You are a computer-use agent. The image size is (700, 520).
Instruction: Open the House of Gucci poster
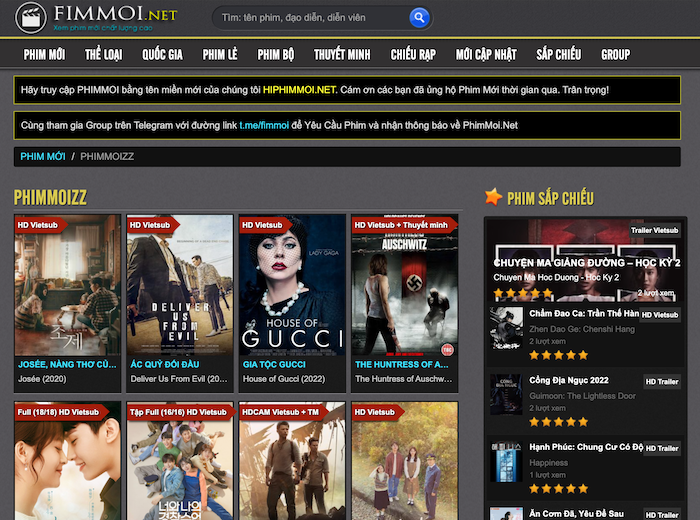[x=292, y=285]
